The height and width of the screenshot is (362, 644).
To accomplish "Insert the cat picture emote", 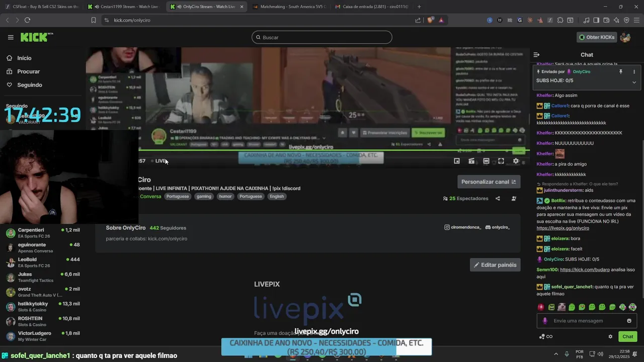I will tap(561, 307).
